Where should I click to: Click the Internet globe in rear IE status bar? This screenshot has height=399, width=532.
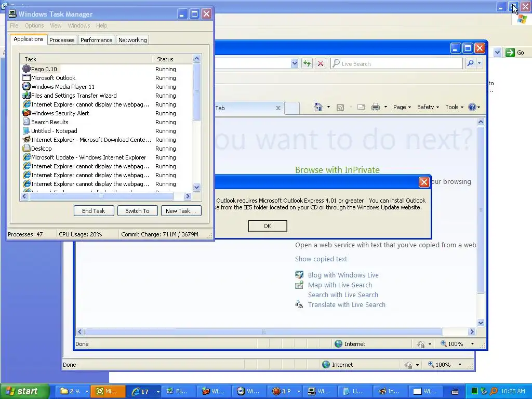[x=326, y=365]
